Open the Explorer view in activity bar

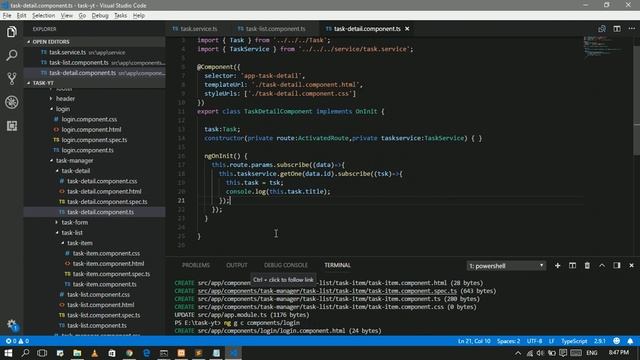pos(11,31)
